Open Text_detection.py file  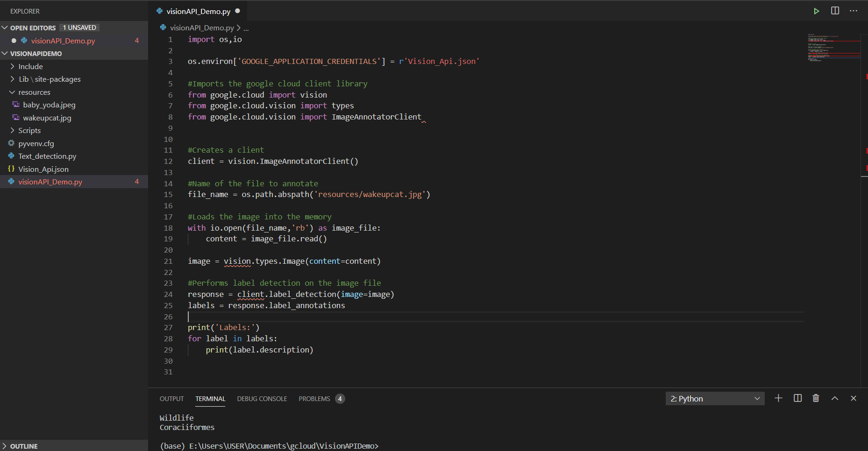47,156
